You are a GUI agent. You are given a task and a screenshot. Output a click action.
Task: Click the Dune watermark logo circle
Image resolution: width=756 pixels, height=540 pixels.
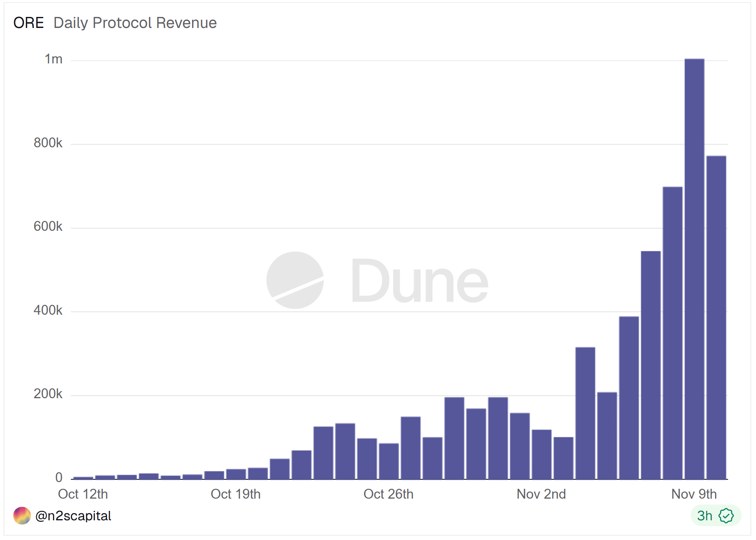click(x=295, y=280)
